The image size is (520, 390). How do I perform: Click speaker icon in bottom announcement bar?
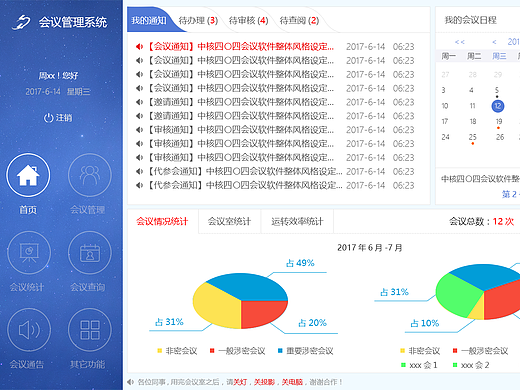pyautogui.click(x=130, y=382)
